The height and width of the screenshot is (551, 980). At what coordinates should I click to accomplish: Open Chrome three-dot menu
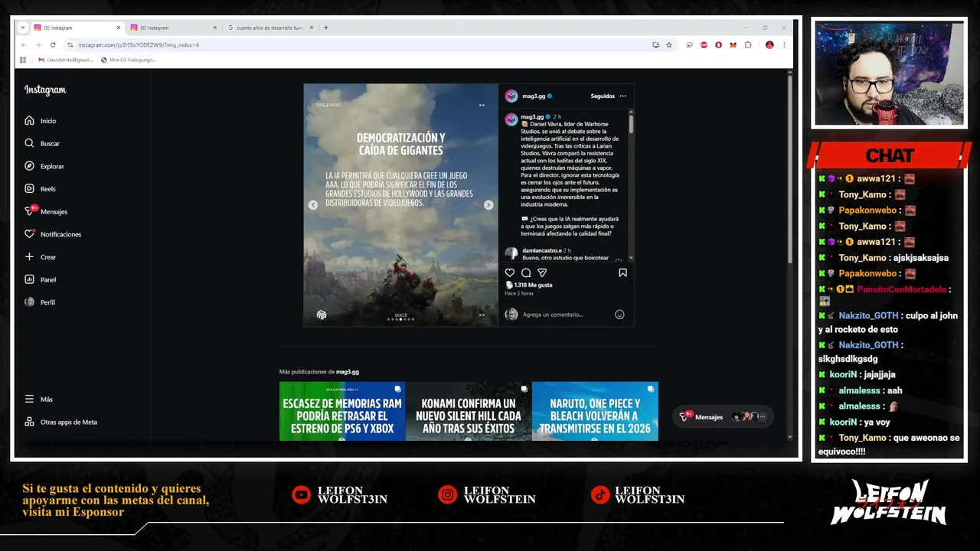(784, 45)
